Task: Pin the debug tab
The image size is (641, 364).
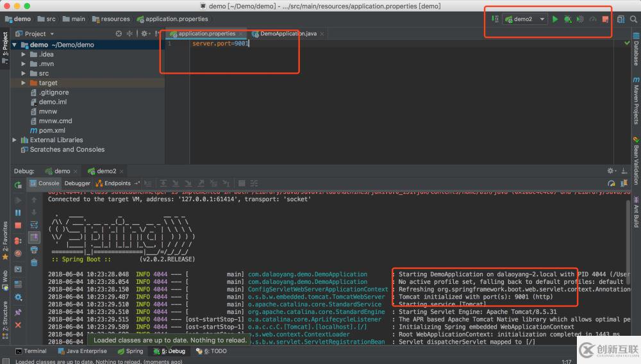Action: [18, 312]
